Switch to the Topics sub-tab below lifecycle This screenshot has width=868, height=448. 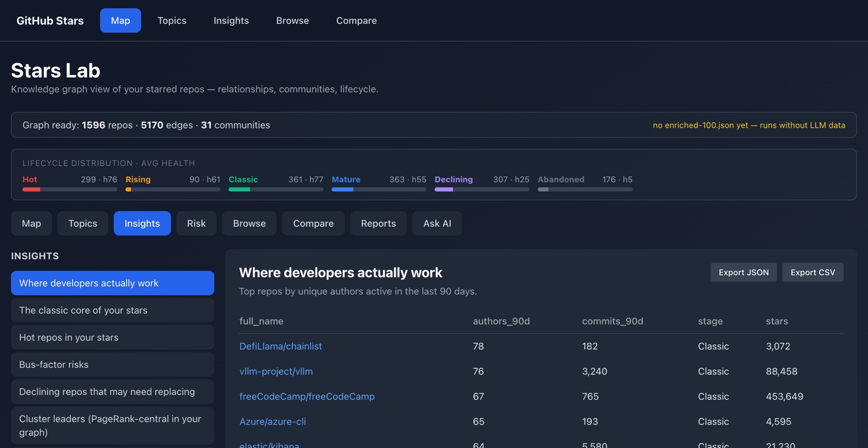pyautogui.click(x=83, y=223)
